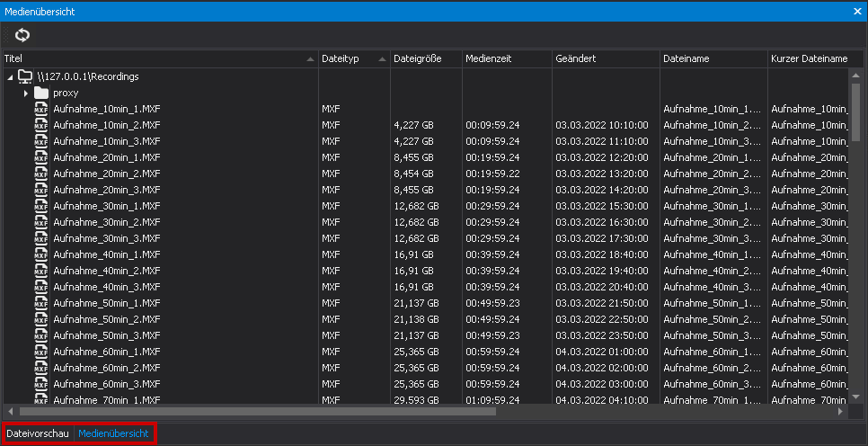This screenshot has width=868, height=446.
Task: Sort by the Dateityp column header
Action: [x=354, y=58]
